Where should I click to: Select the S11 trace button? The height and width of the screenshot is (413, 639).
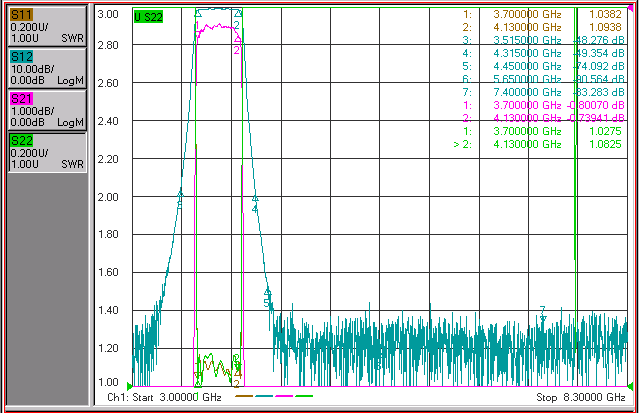coord(47,26)
